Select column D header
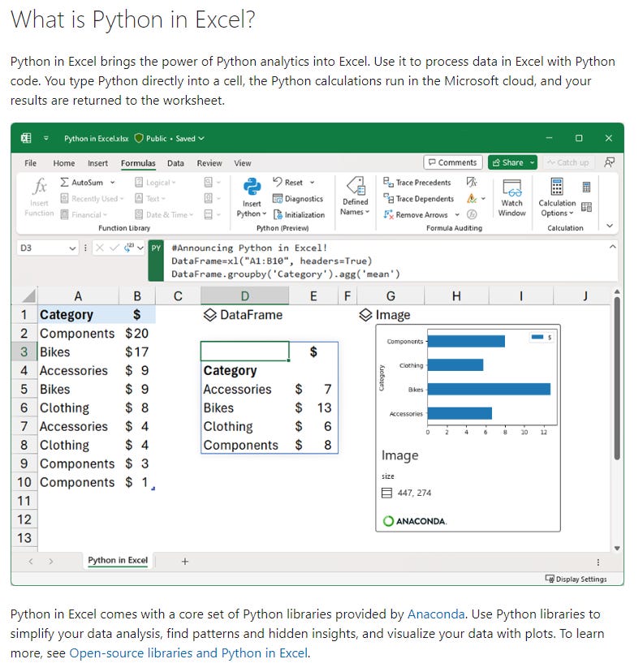 click(244, 296)
